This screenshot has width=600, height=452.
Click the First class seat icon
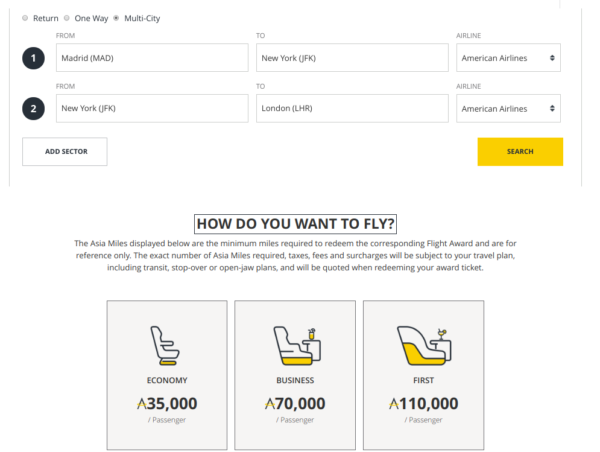point(423,343)
